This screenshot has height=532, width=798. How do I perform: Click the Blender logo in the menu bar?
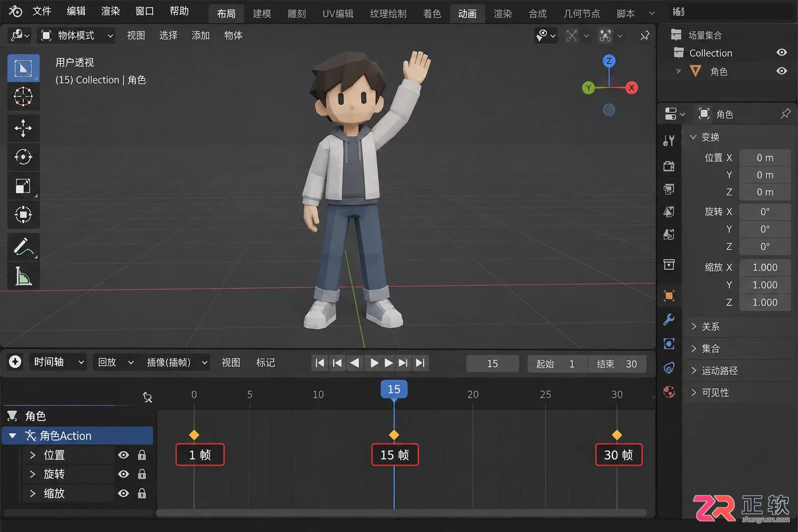(16, 11)
